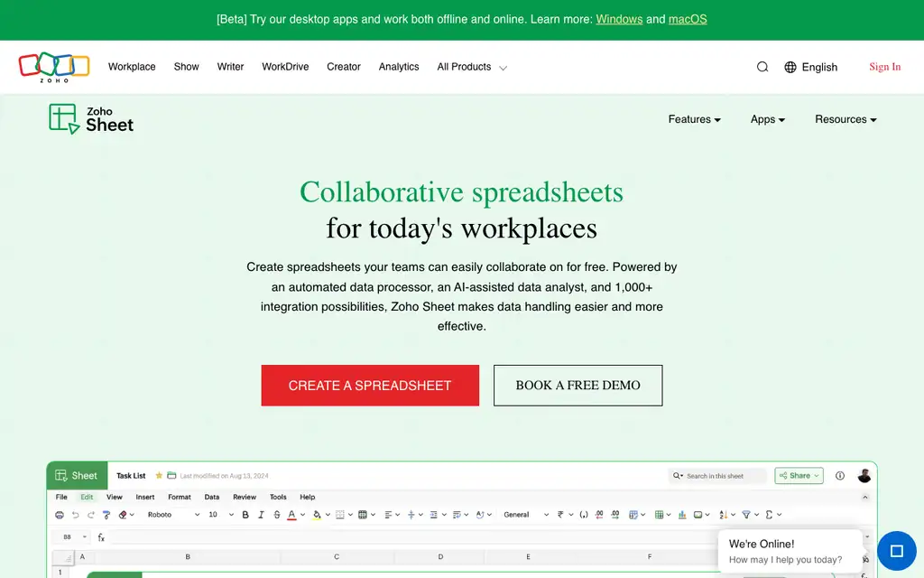
Task: Click the fx function icon
Action: point(101,536)
